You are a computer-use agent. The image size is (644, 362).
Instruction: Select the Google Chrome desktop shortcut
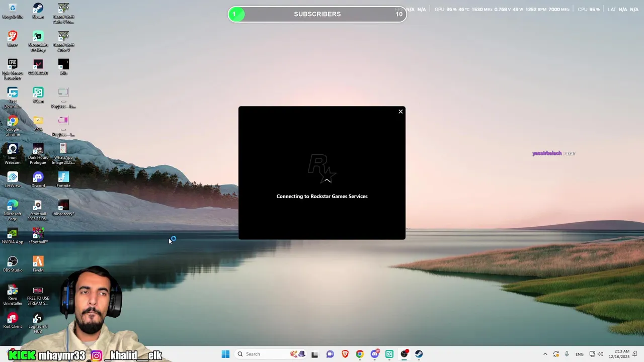click(x=13, y=126)
